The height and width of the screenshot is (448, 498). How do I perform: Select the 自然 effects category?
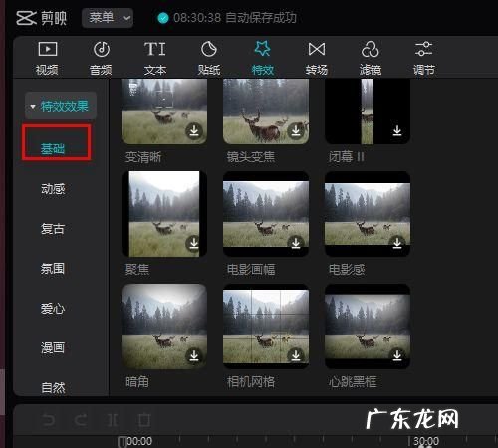click(53, 387)
